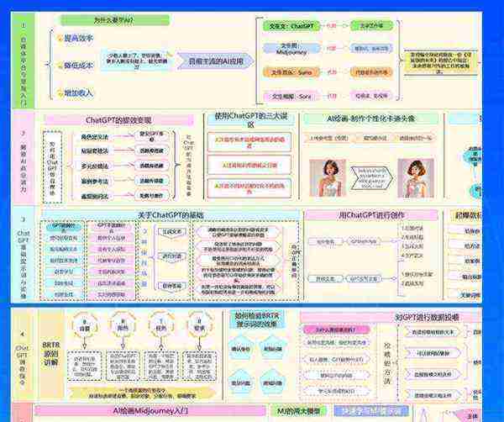Click the prompt text arrow between portraits

pos(371,177)
